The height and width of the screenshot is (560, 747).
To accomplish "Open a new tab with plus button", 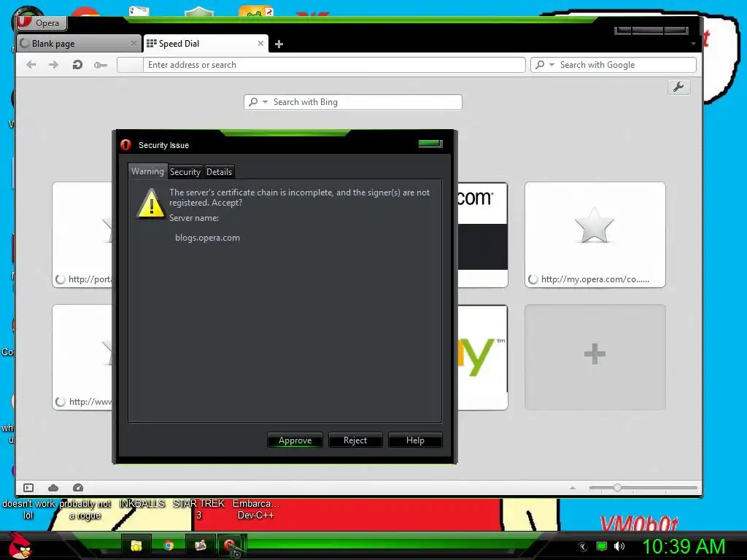I will pyautogui.click(x=279, y=44).
